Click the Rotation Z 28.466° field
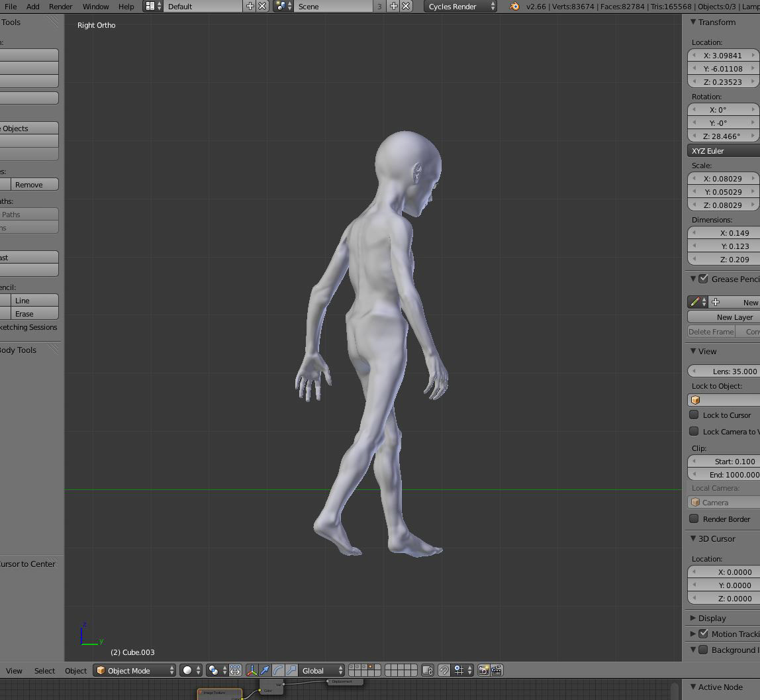 coord(724,136)
